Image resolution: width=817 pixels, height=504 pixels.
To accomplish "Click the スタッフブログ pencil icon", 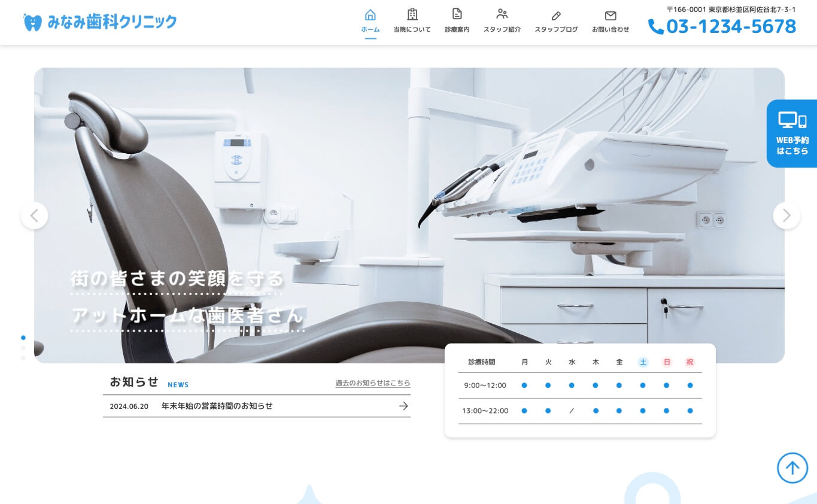I will (556, 16).
